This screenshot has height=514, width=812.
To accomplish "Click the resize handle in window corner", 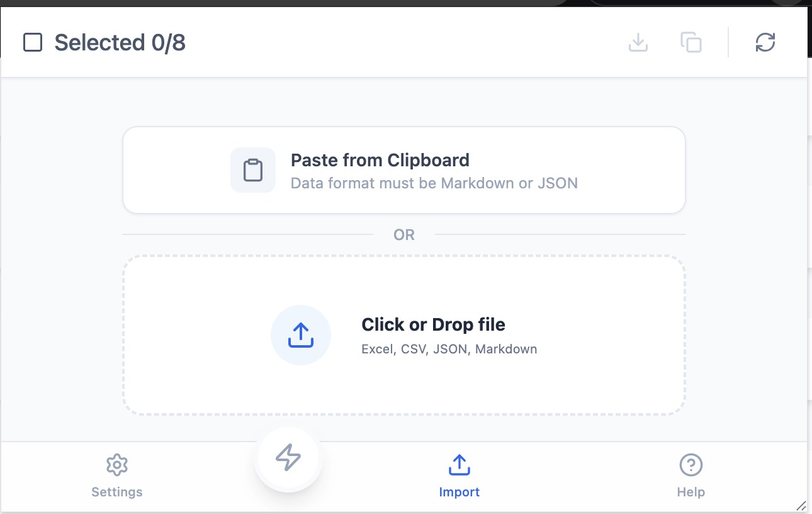I will 801,505.
